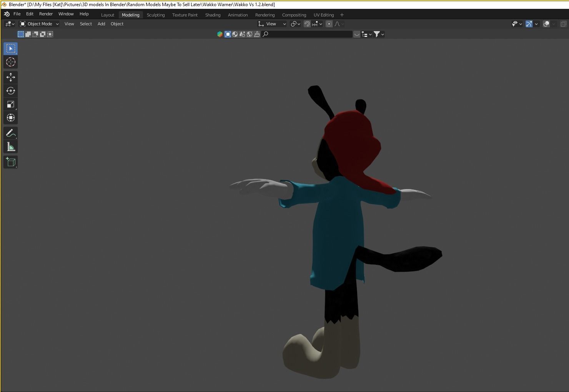The image size is (569, 392).
Task: Open the overlays options dropdown arrow
Action: pyautogui.click(x=554, y=24)
